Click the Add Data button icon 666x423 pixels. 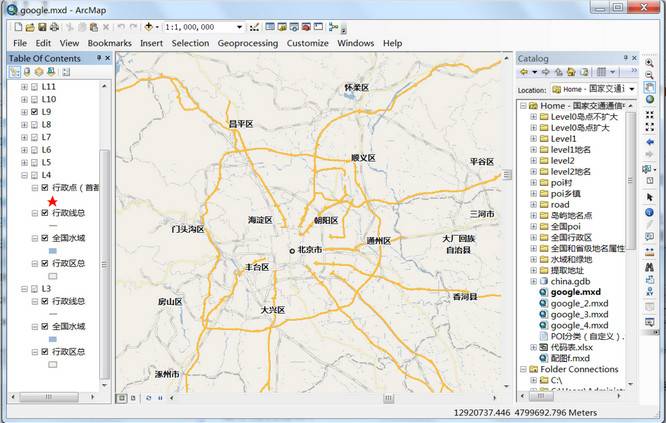click(148, 27)
